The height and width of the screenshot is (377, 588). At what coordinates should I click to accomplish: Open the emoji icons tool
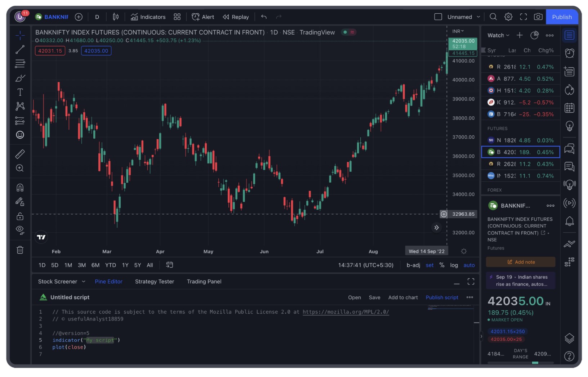point(20,135)
